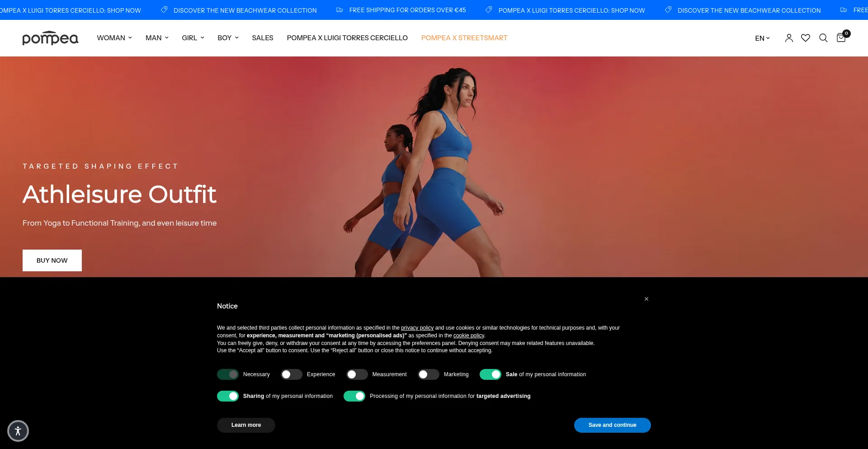Toggle the Necessary cookies switch

(x=228, y=374)
